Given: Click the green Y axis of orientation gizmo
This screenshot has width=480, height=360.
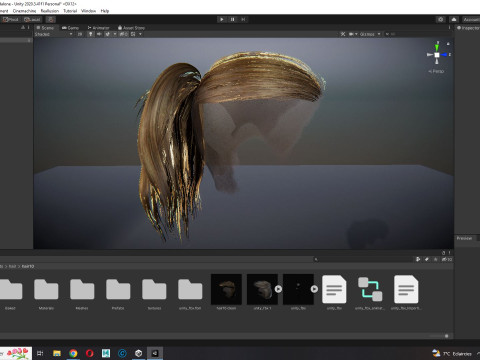Looking at the screenshot, I should pos(437,47).
